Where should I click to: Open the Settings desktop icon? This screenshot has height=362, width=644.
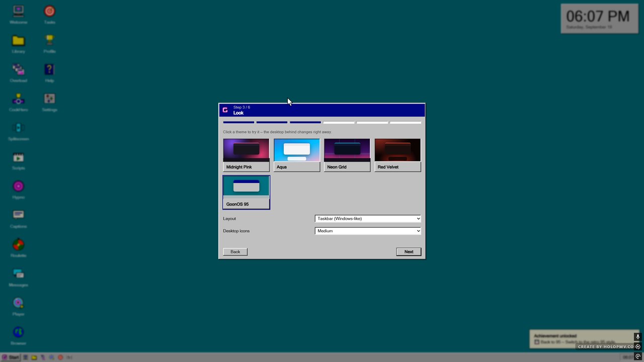49,102
